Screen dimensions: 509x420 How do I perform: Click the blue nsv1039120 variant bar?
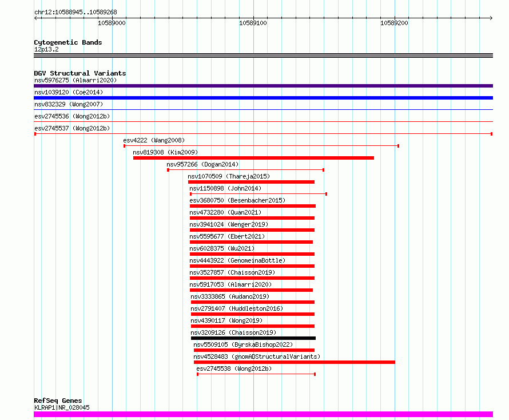(x=263, y=98)
